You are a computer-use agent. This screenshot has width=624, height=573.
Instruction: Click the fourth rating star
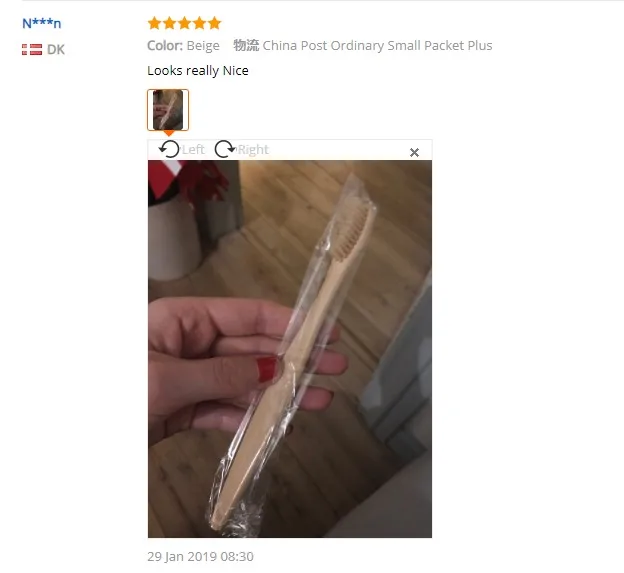click(199, 23)
